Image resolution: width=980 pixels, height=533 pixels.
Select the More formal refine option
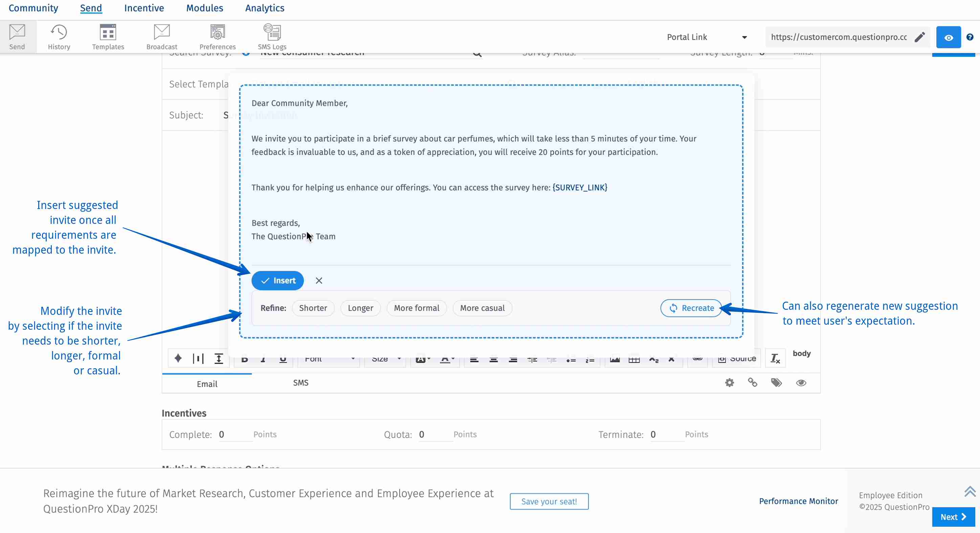(417, 308)
